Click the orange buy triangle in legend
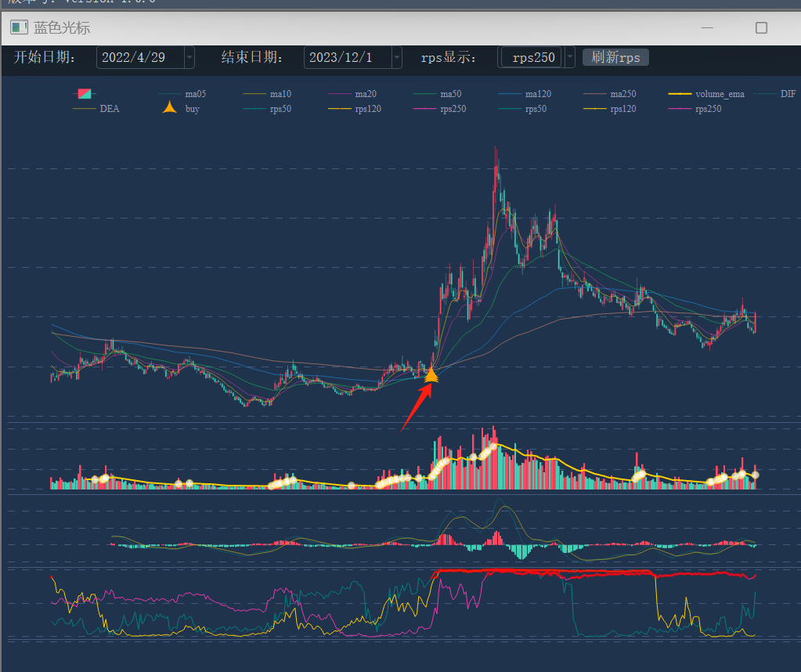The height and width of the screenshot is (672, 801). (169, 108)
